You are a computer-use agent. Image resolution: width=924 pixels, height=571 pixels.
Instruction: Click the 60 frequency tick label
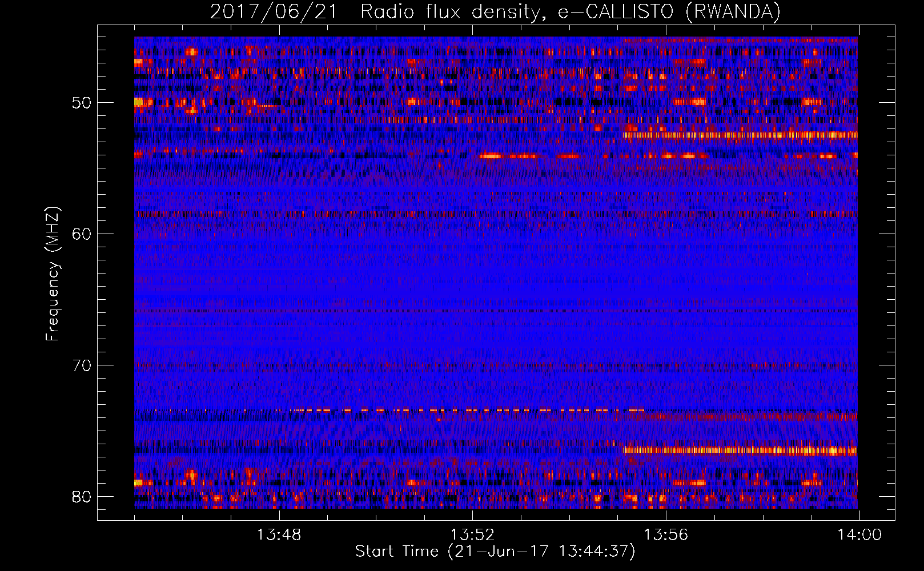(x=82, y=234)
